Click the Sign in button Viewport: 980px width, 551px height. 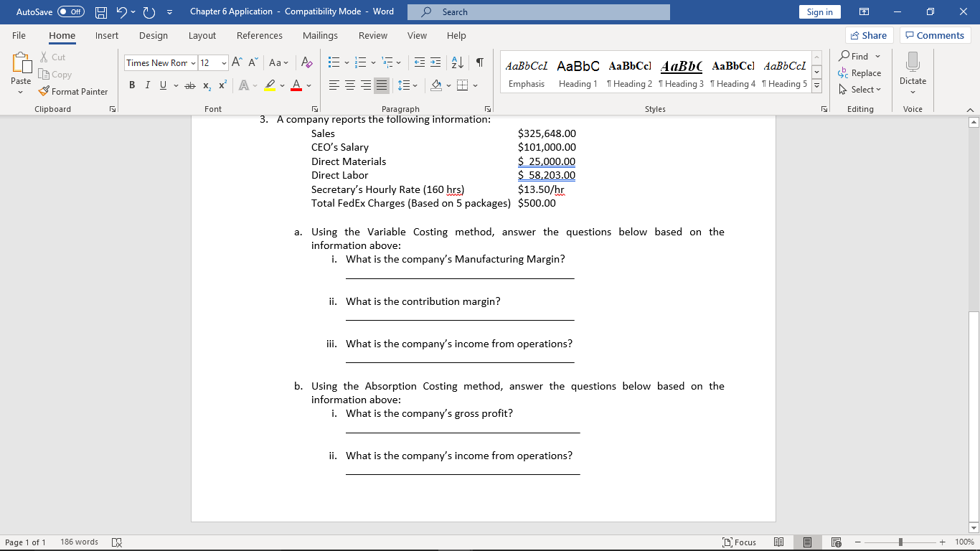coord(819,11)
